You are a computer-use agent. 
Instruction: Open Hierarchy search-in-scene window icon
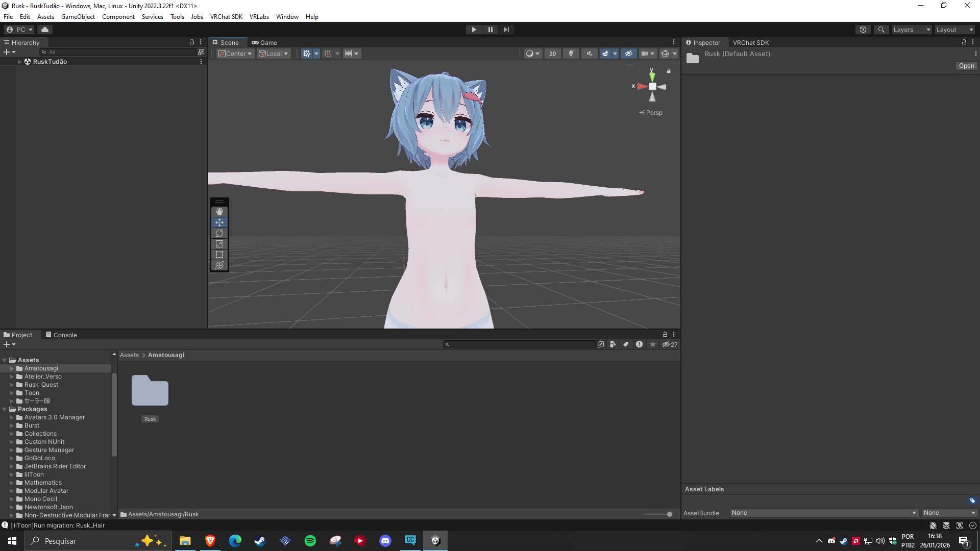pyautogui.click(x=201, y=52)
